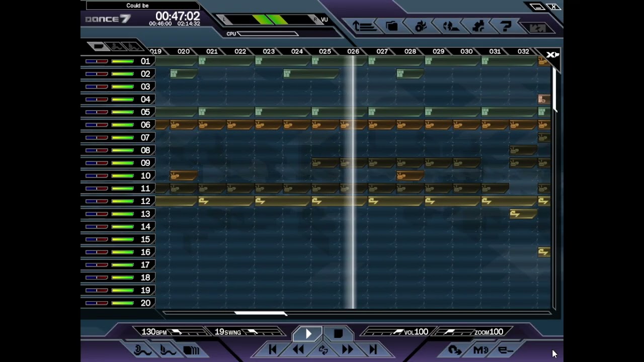
Task: Click the burning disc icon in top toolbar
Action: [421, 26]
